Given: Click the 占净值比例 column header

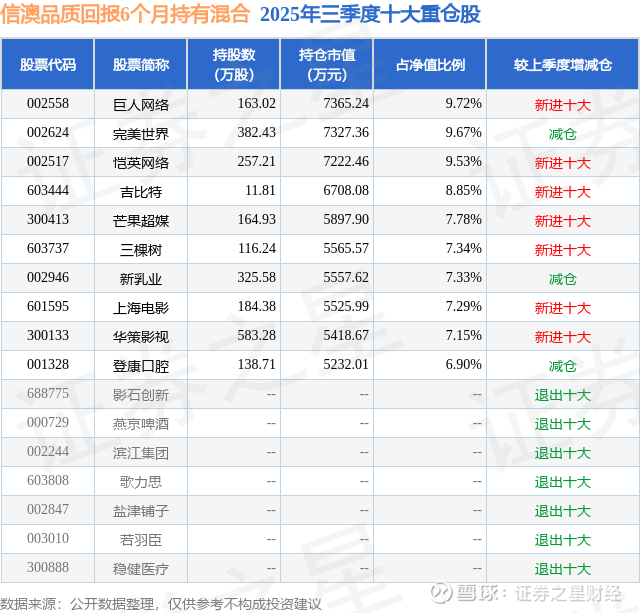Looking at the screenshot, I should pyautogui.click(x=430, y=64).
